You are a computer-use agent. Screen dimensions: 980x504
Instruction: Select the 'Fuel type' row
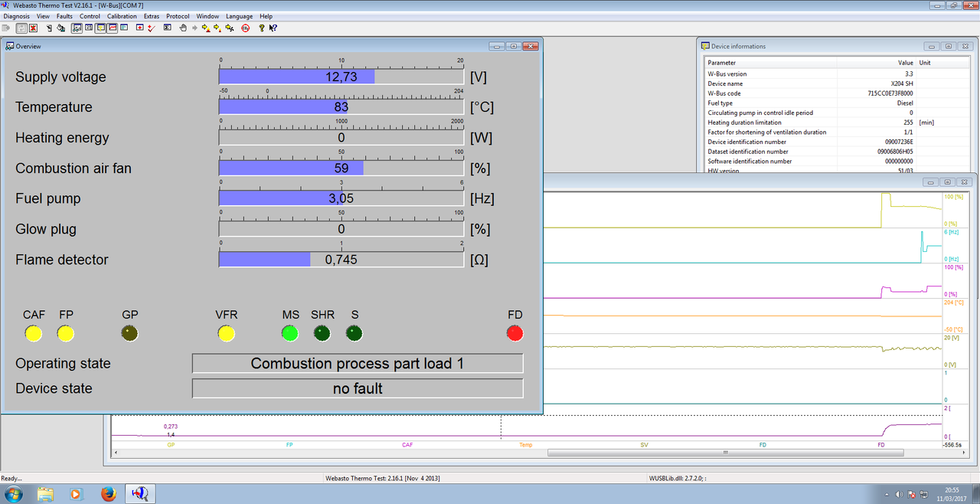tap(838, 103)
